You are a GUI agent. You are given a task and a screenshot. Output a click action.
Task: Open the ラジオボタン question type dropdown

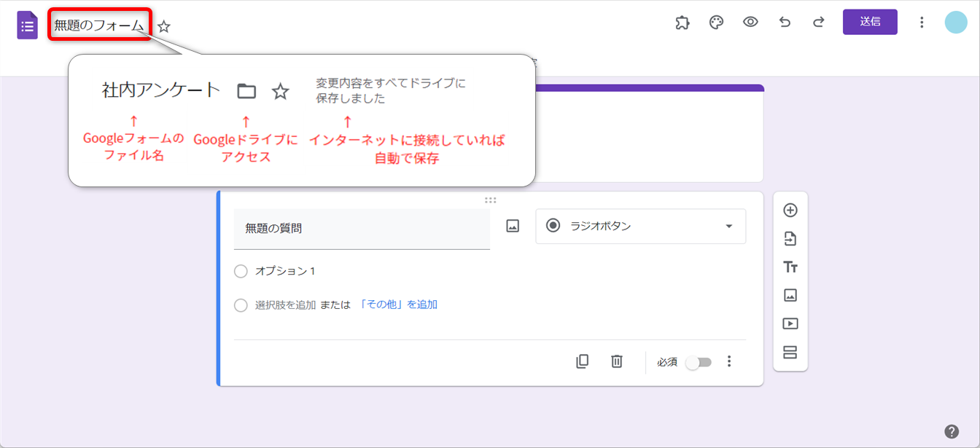click(x=640, y=227)
